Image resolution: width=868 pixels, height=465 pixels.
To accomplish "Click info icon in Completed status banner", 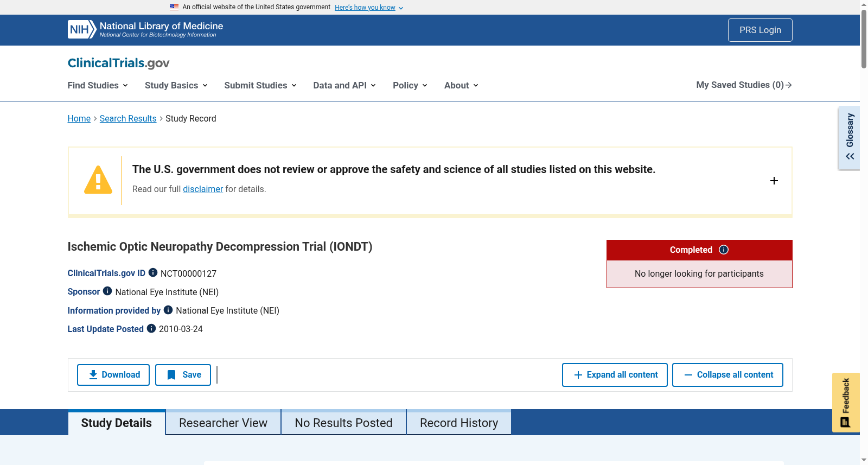I will pyautogui.click(x=724, y=250).
